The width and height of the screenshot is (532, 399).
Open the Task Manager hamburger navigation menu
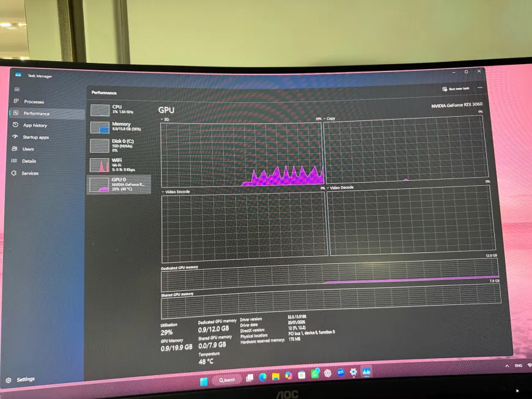pos(17,89)
